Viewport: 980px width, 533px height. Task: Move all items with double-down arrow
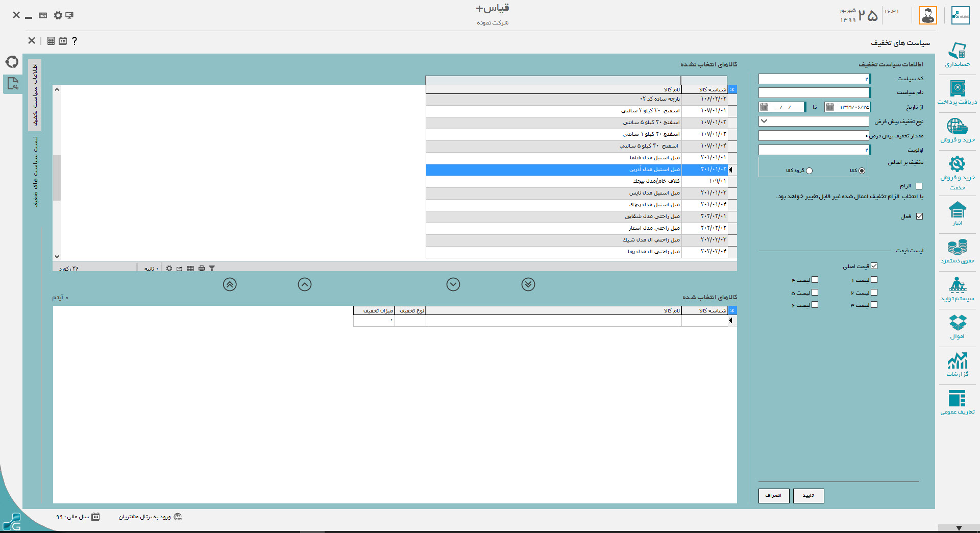point(528,284)
